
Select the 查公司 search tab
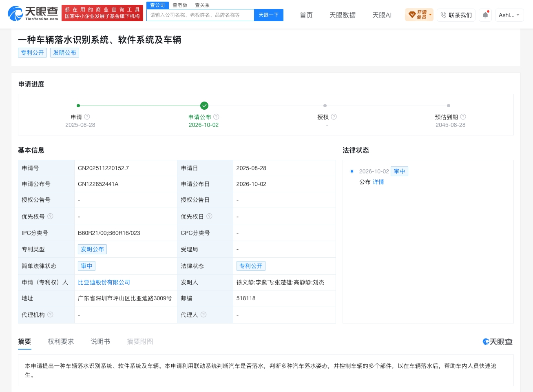pos(157,5)
